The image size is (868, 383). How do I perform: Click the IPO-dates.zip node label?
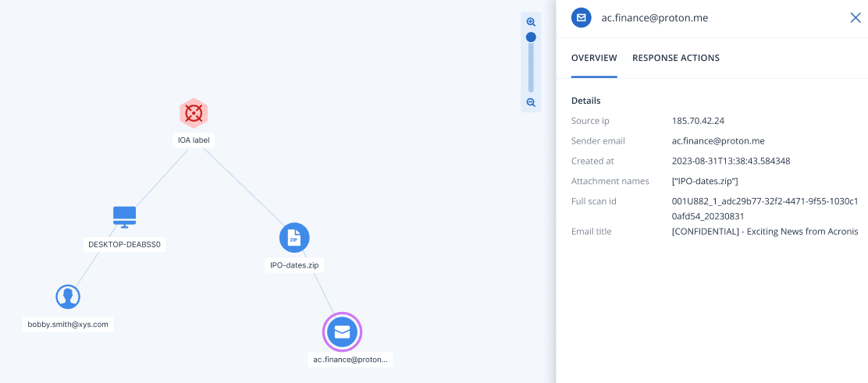[x=294, y=265]
